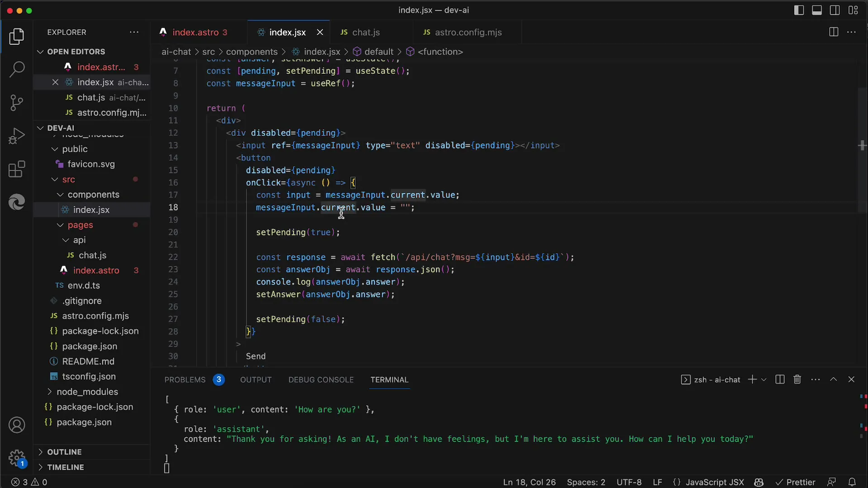This screenshot has width=868, height=488.
Task: Go to line via Ln 18, Col 26
Action: [529, 482]
